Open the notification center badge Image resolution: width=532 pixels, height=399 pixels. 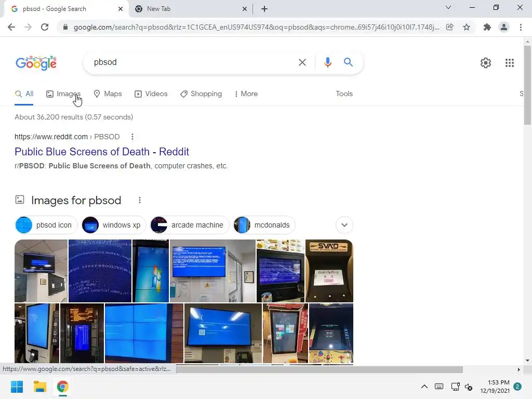click(517, 387)
